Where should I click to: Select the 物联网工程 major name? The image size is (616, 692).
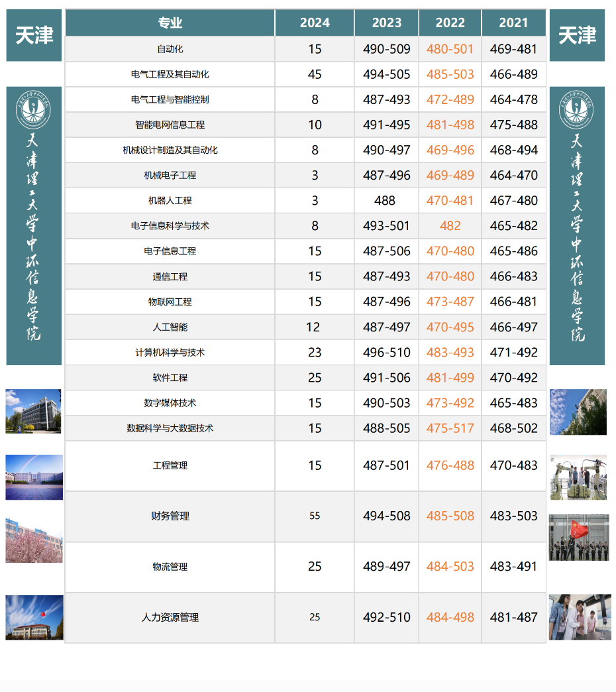point(170,302)
